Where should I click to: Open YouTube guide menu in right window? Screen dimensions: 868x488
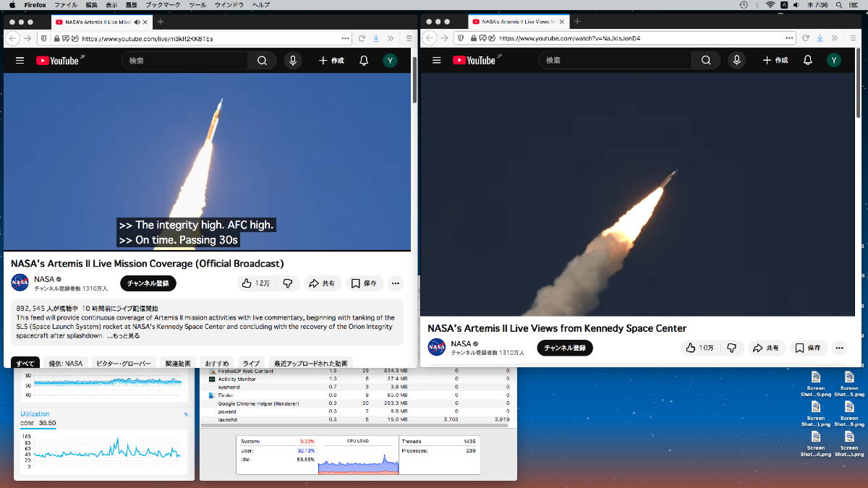436,61
